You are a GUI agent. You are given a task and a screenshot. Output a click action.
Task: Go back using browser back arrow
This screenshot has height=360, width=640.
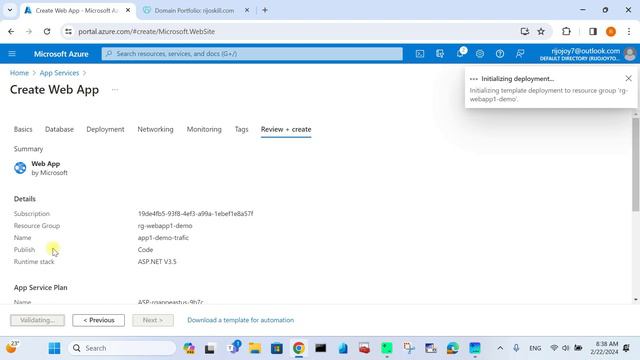tap(11, 31)
